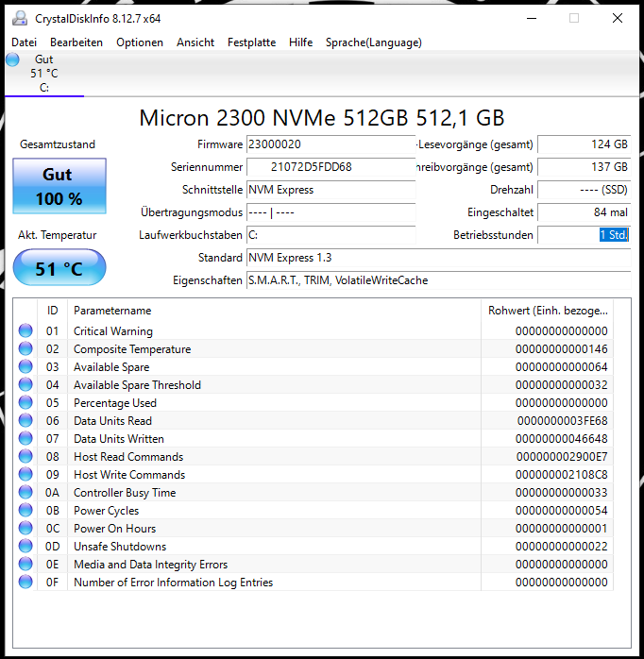Click the Seriennummer field 21072D5FDD68
This screenshot has width=644, height=659.
pos(330,167)
